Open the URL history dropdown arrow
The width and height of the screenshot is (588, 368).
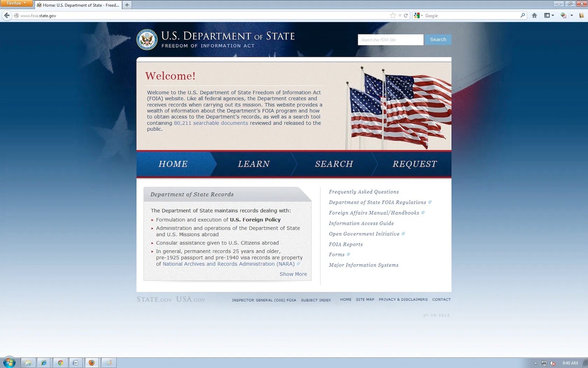click(400, 16)
